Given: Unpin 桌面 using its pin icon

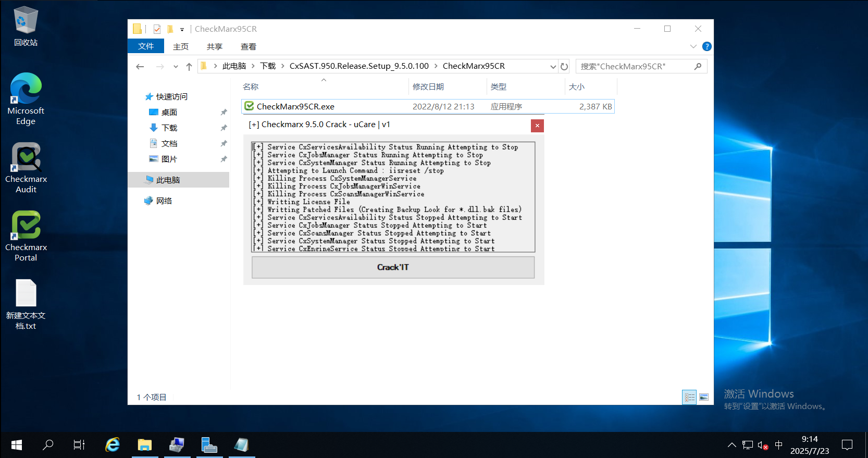Looking at the screenshot, I should tap(224, 112).
